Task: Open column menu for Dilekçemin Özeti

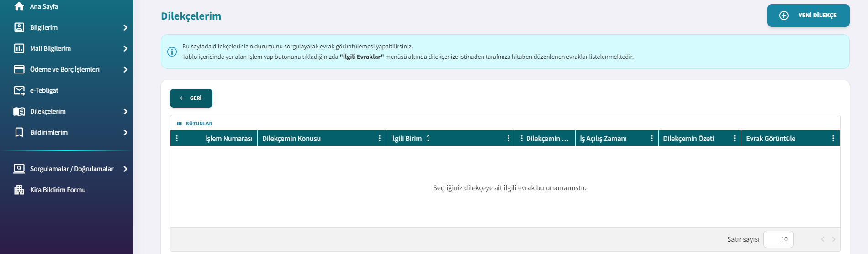Action: click(x=735, y=138)
